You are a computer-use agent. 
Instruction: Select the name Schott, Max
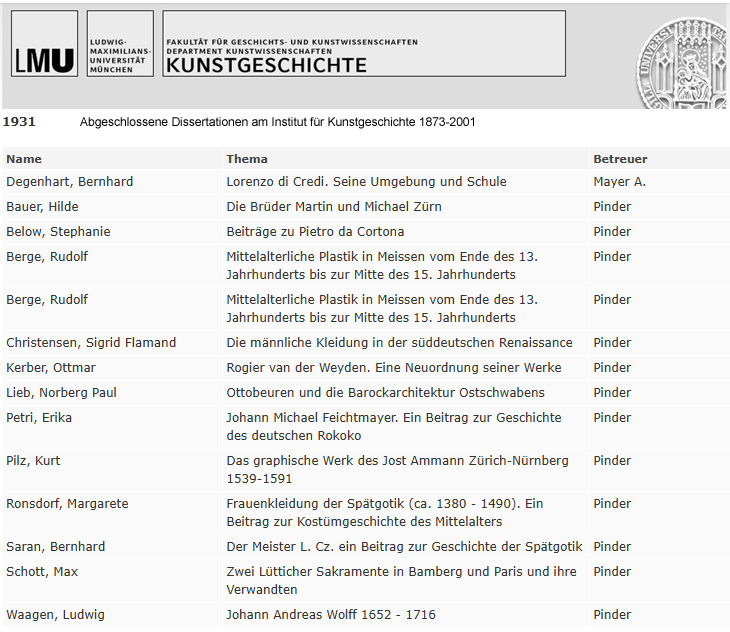click(42, 571)
